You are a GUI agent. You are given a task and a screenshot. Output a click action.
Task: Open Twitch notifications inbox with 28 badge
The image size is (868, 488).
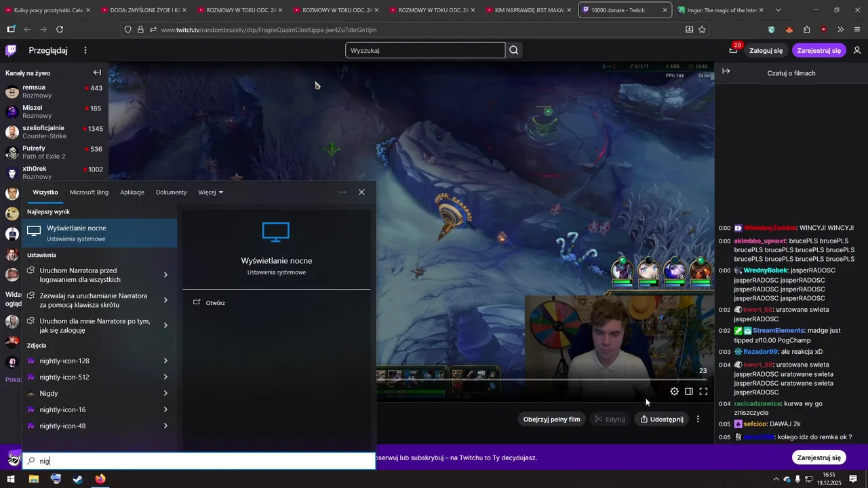pyautogui.click(x=733, y=50)
